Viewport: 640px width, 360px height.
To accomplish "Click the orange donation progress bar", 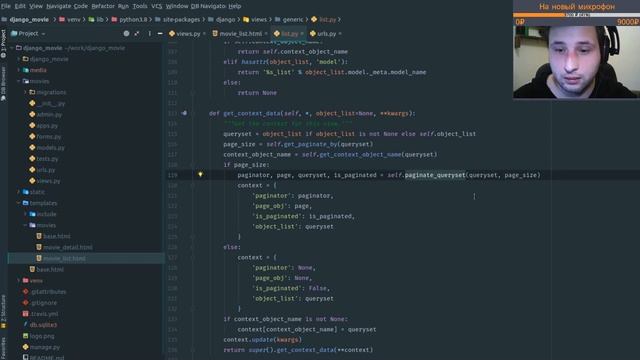I will click(576, 15).
